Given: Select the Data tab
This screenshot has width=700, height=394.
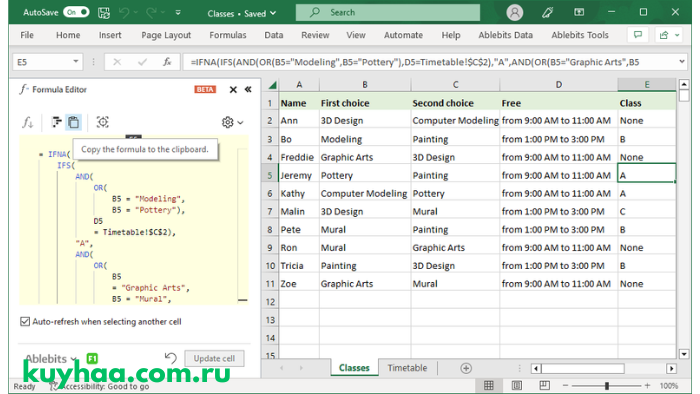Looking at the screenshot, I should [x=274, y=35].
